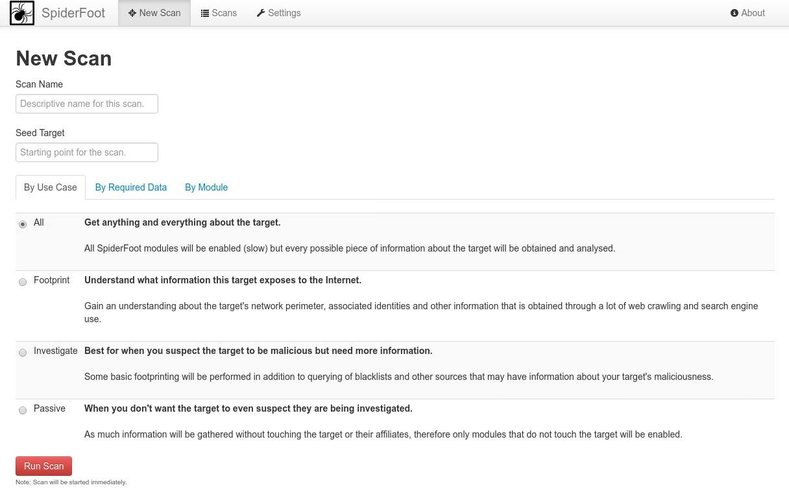Click the Scan Name label
This screenshot has height=494, width=789.
pos(39,84)
